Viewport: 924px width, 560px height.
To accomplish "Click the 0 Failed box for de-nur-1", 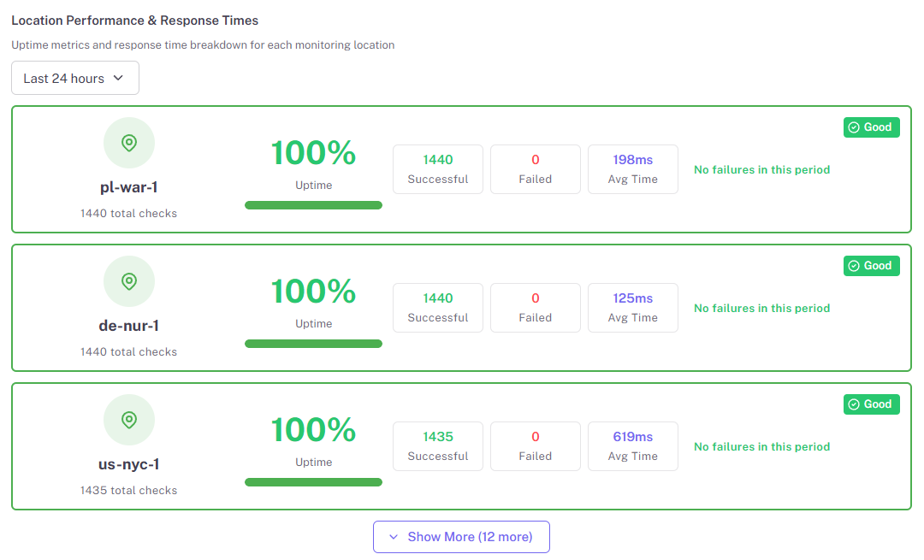I will click(x=536, y=308).
